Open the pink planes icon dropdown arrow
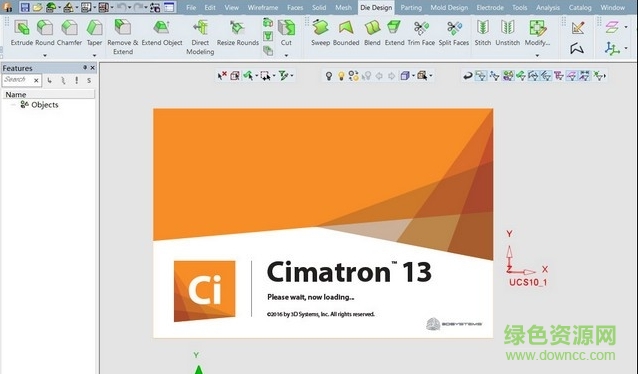This screenshot has width=639, height=374. pyautogui.click(x=626, y=27)
